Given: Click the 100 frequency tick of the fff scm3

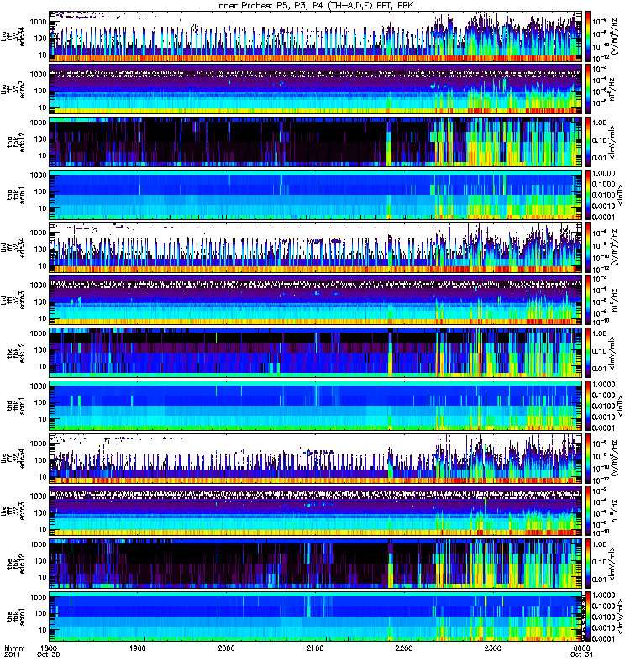Looking at the screenshot, I should coord(40,512).
